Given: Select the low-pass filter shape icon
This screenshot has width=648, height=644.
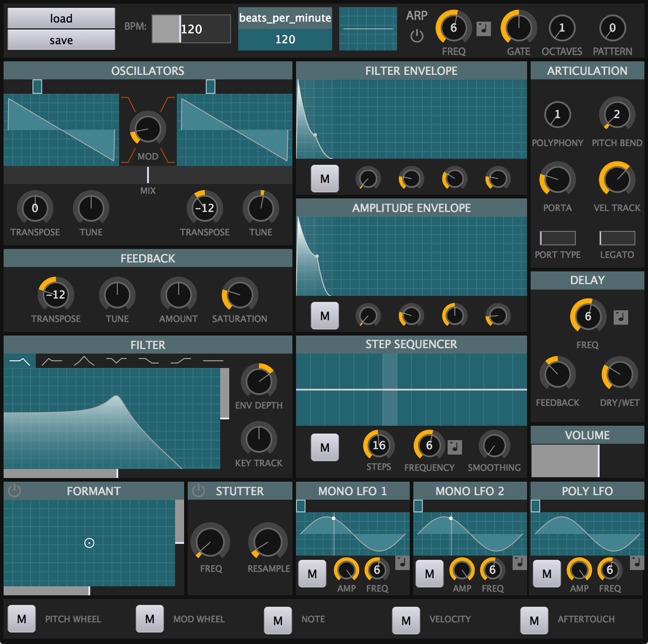Looking at the screenshot, I should pyautogui.click(x=19, y=361).
